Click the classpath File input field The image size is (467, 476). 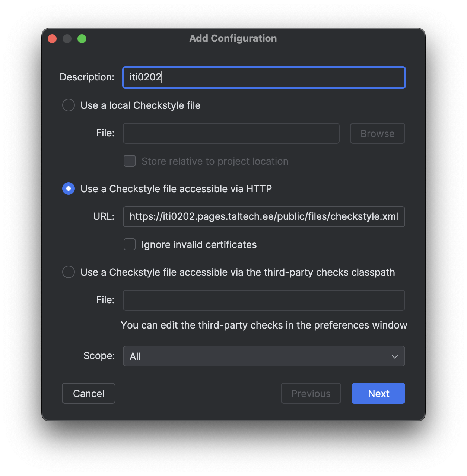pyautogui.click(x=264, y=300)
